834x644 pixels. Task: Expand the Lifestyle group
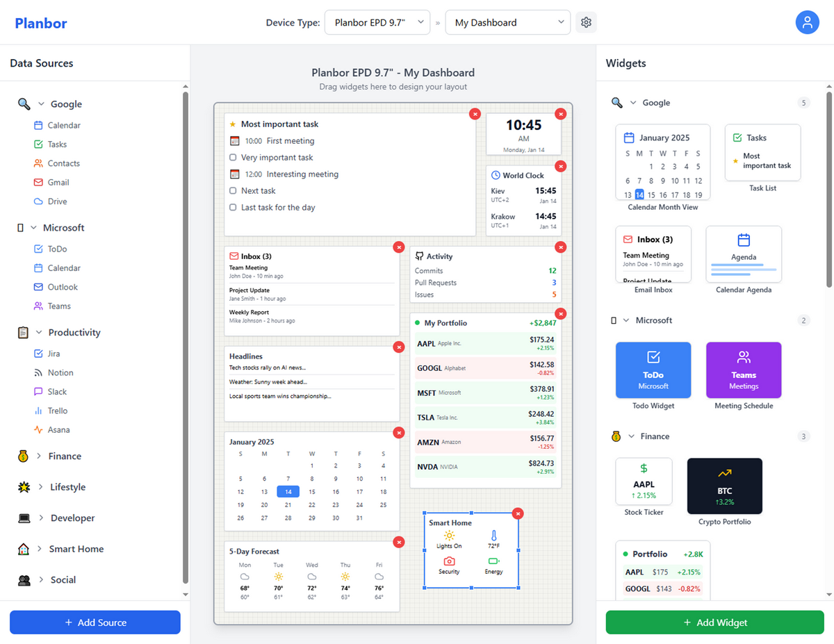coord(40,487)
